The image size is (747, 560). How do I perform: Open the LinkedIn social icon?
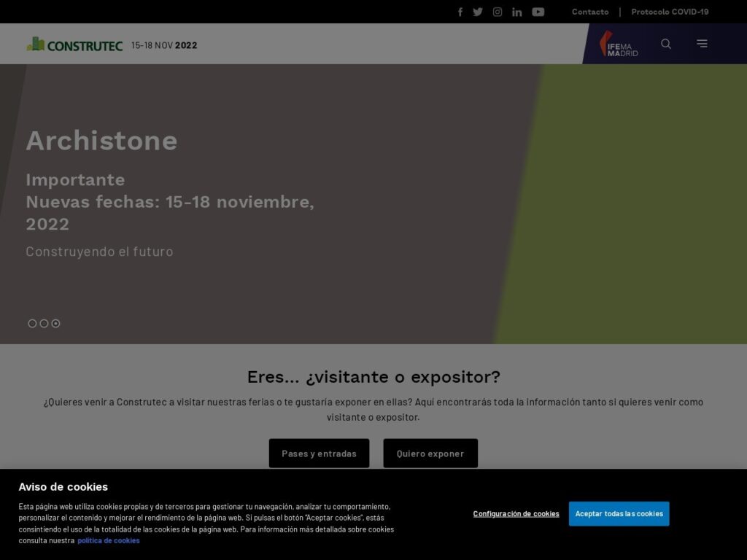tap(517, 12)
